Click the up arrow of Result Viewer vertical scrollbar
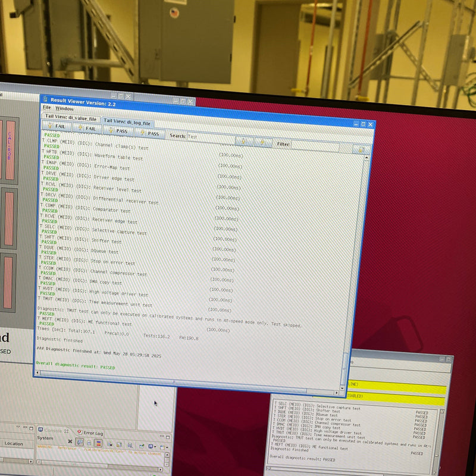The height and width of the screenshot is (476, 476). tap(367, 158)
